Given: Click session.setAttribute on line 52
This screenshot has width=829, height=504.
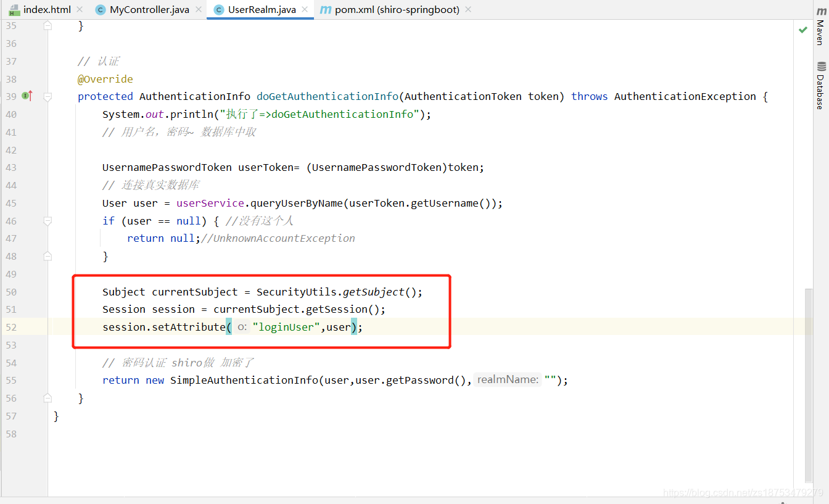Looking at the screenshot, I should (164, 327).
